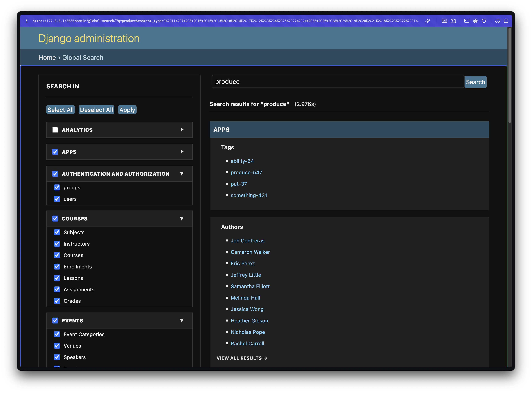Apply the selected search filters
Image resolution: width=532 pixels, height=393 pixels.
(x=127, y=110)
